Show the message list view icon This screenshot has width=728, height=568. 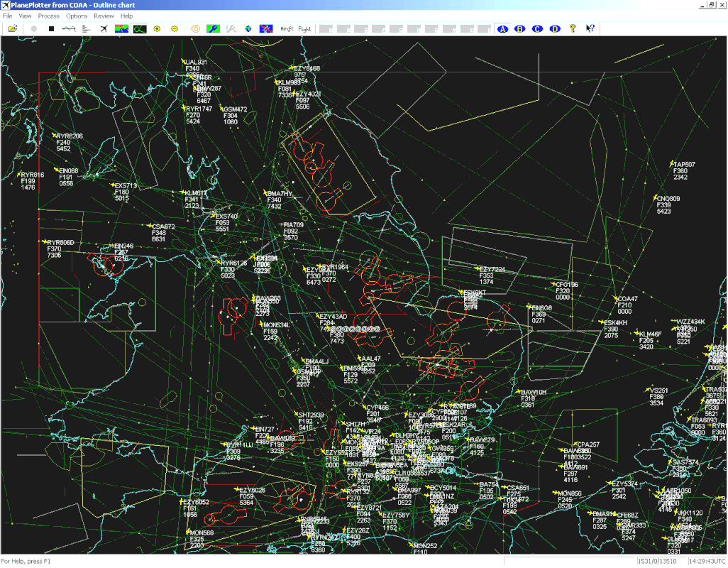coord(87,29)
